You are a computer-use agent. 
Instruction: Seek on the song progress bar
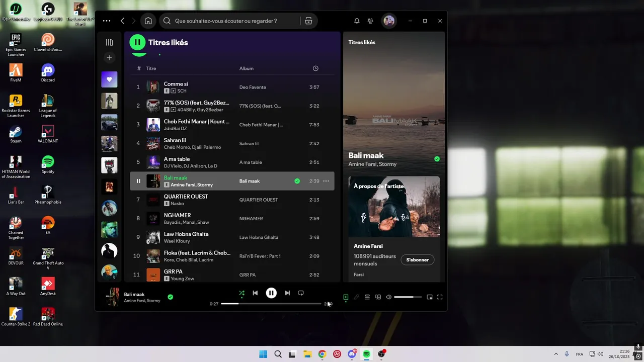271,304
